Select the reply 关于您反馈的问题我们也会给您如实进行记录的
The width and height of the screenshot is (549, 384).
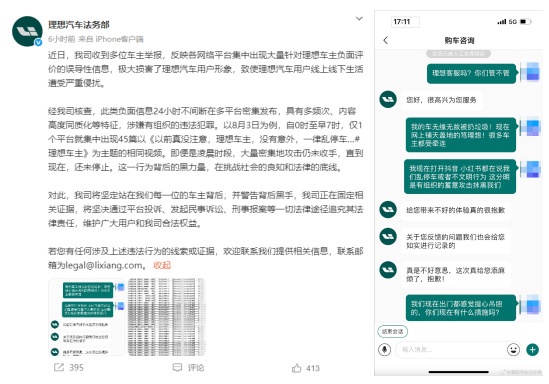(456, 241)
